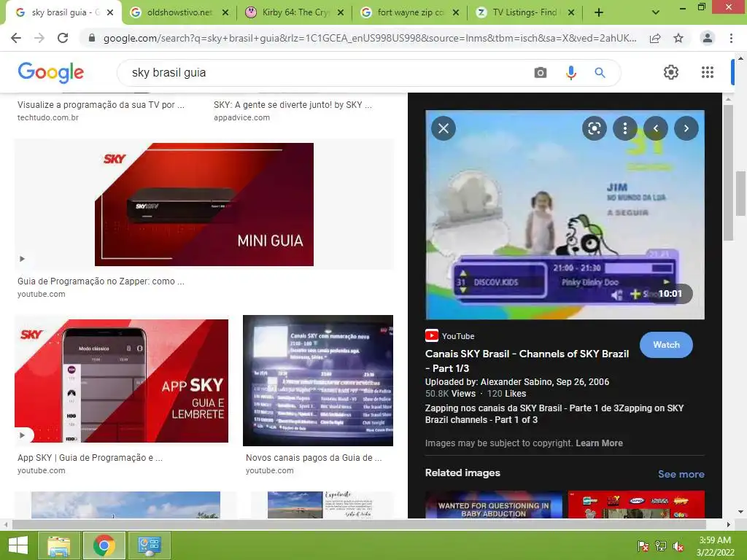Open Chrome profile avatar
The image size is (747, 560).
coord(708,38)
